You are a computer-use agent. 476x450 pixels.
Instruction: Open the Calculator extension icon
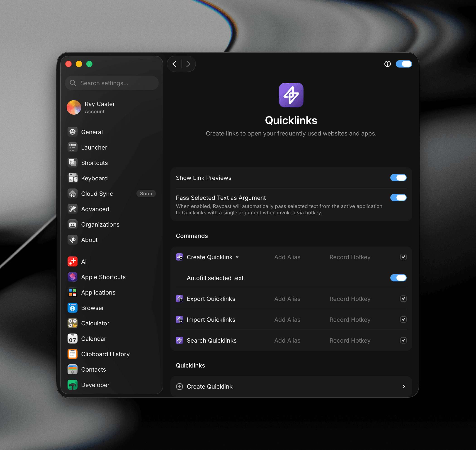73,323
